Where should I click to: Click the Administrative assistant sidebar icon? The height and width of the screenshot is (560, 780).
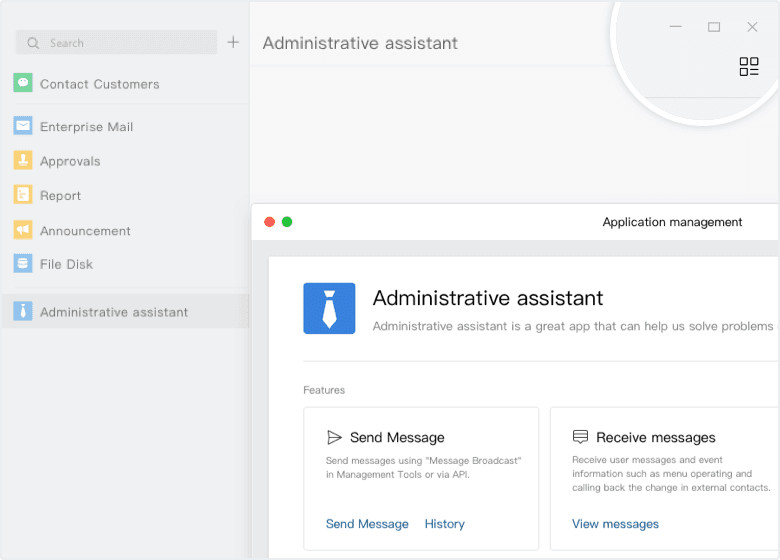(x=23, y=311)
